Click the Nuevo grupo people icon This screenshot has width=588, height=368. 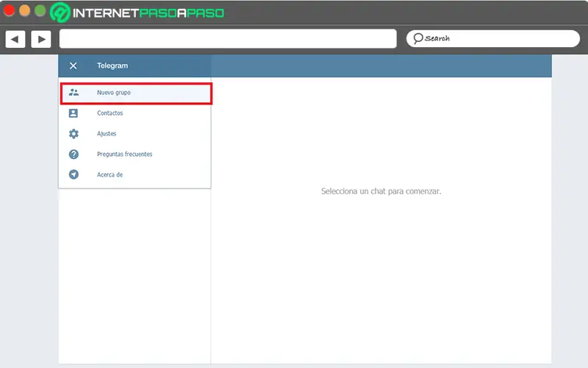click(73, 93)
